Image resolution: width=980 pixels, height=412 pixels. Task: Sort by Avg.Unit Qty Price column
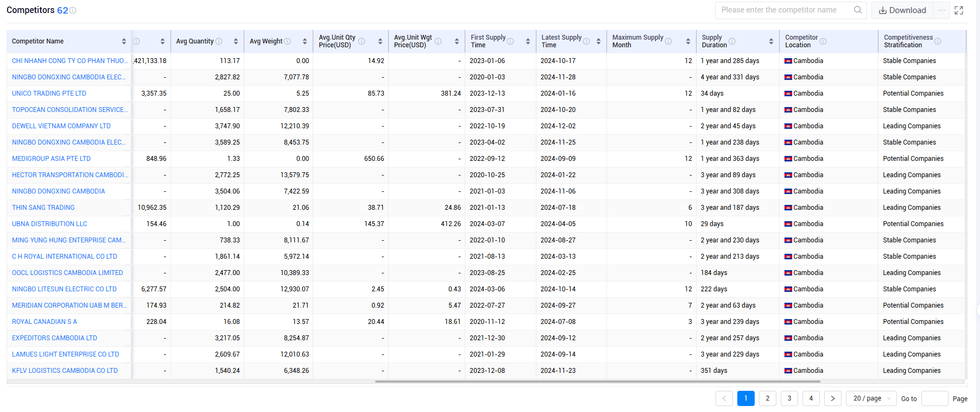point(380,41)
